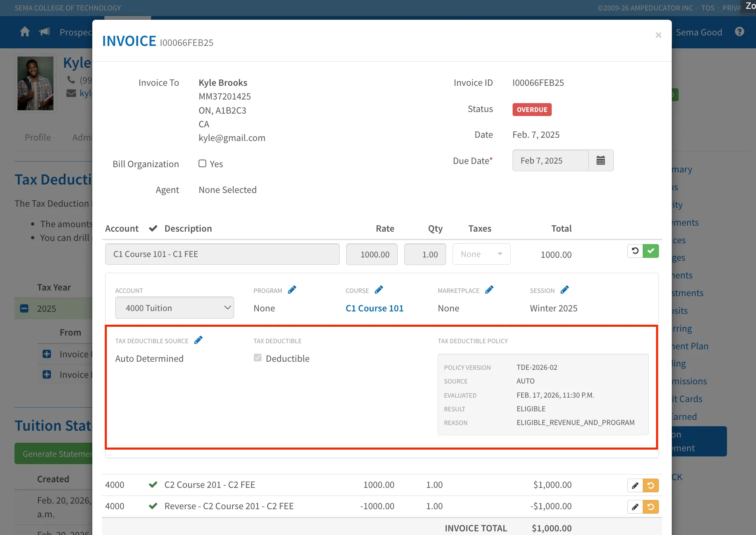The height and width of the screenshot is (535, 756).
Task: Click the Generate Statement button
Action: pyautogui.click(x=54, y=454)
